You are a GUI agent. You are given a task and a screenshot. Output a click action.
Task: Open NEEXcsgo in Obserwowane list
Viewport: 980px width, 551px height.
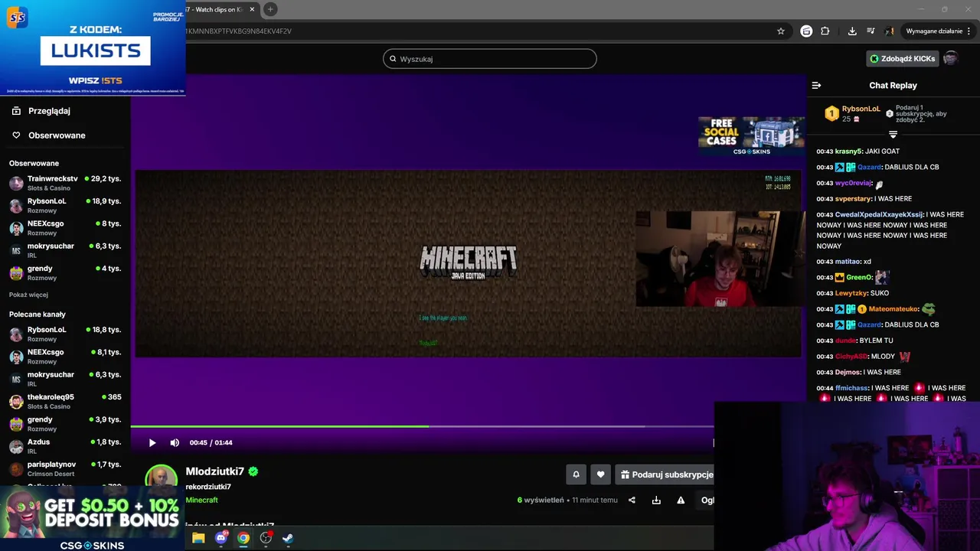click(x=65, y=228)
